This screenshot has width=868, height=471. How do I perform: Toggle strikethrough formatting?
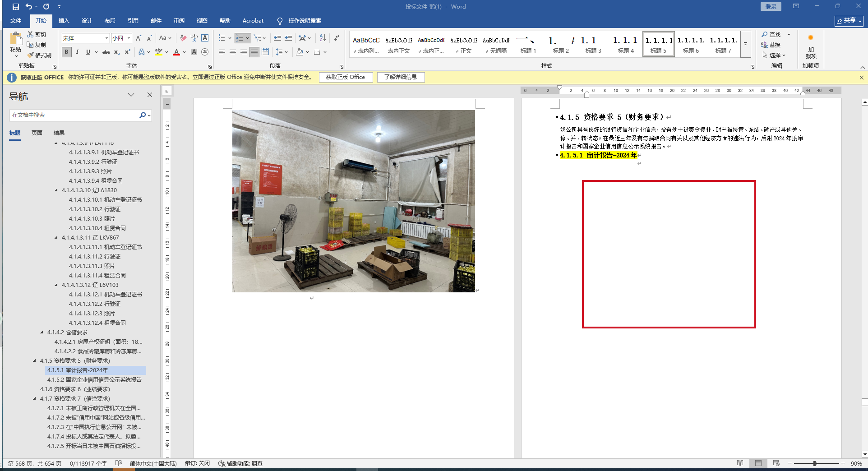point(106,52)
